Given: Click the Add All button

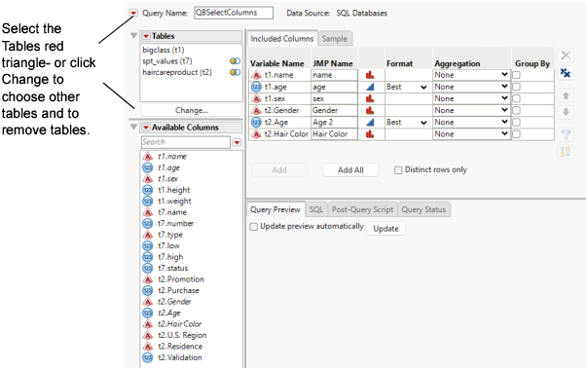Looking at the screenshot, I should pyautogui.click(x=350, y=170).
